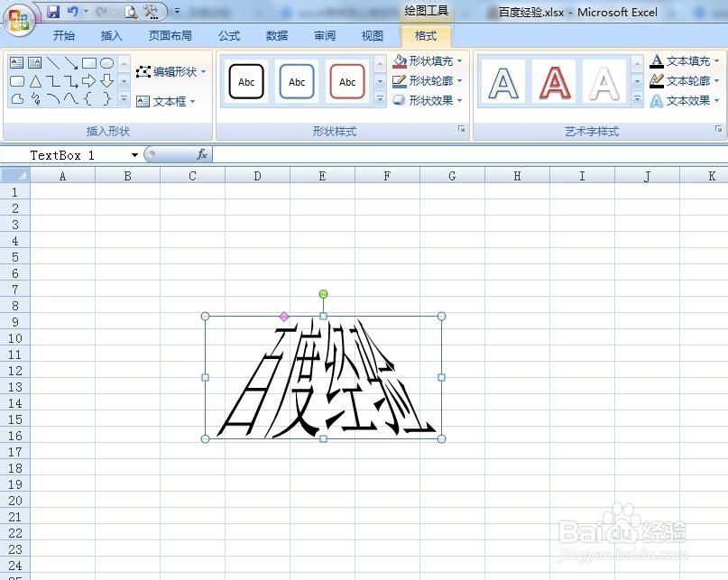Viewport: 728px width, 580px height.
Task: Select the right arrow shape
Action: pyautogui.click(x=88, y=81)
